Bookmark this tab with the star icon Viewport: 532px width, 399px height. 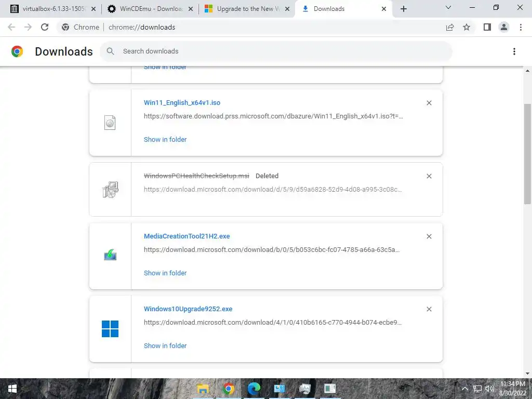[x=467, y=27]
